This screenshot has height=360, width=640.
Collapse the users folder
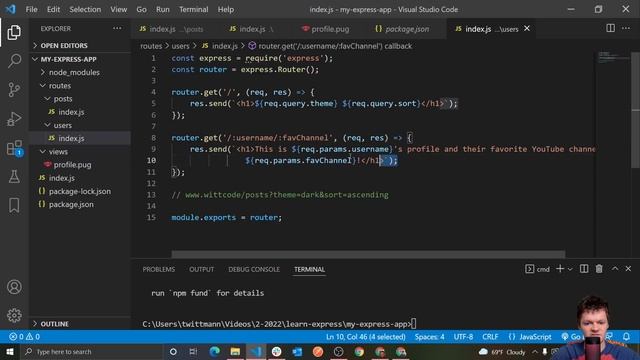(80, 125)
